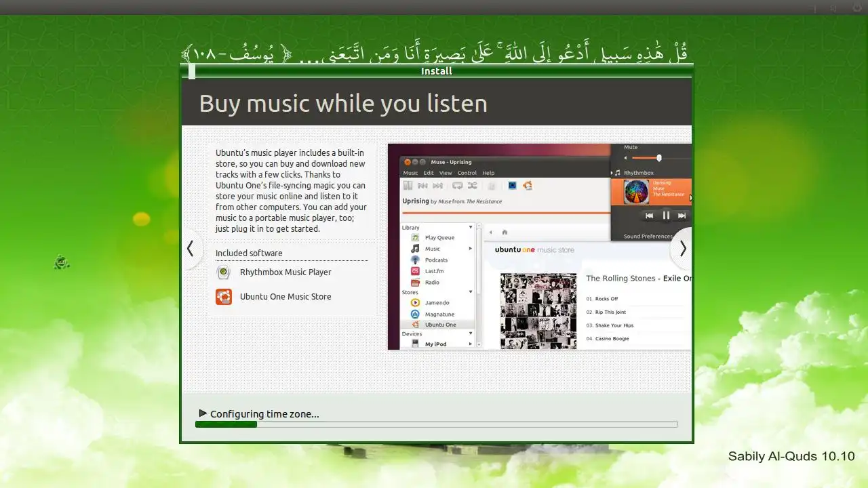Click the Last.fm icon in sidebar

[415, 271]
